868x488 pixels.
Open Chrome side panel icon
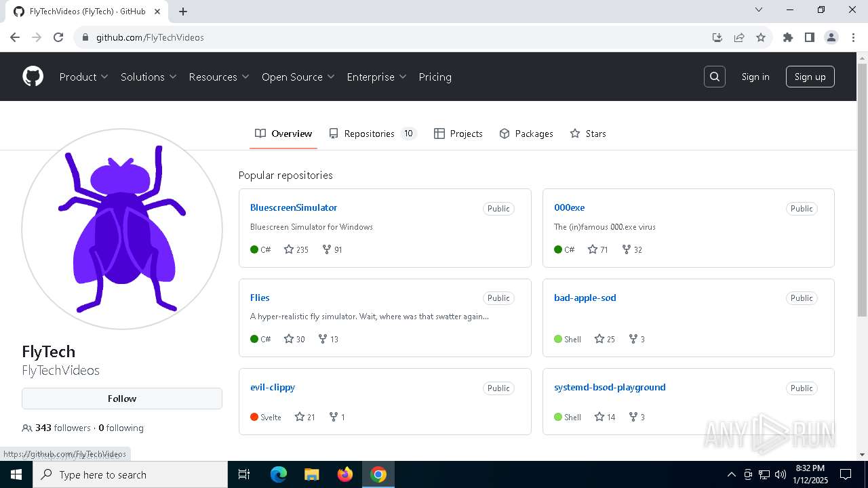tap(810, 37)
